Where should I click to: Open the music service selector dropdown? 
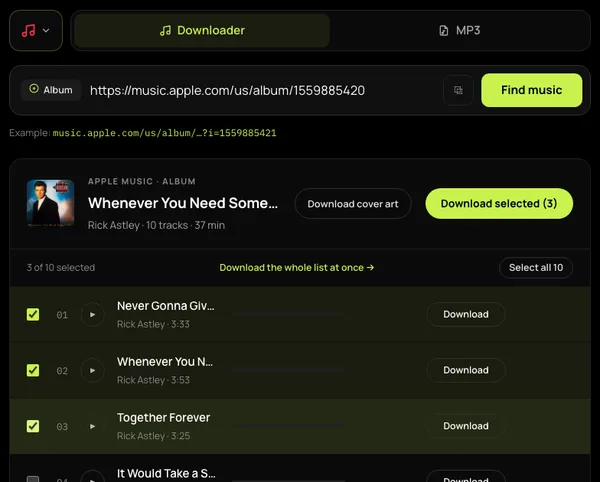coord(36,31)
